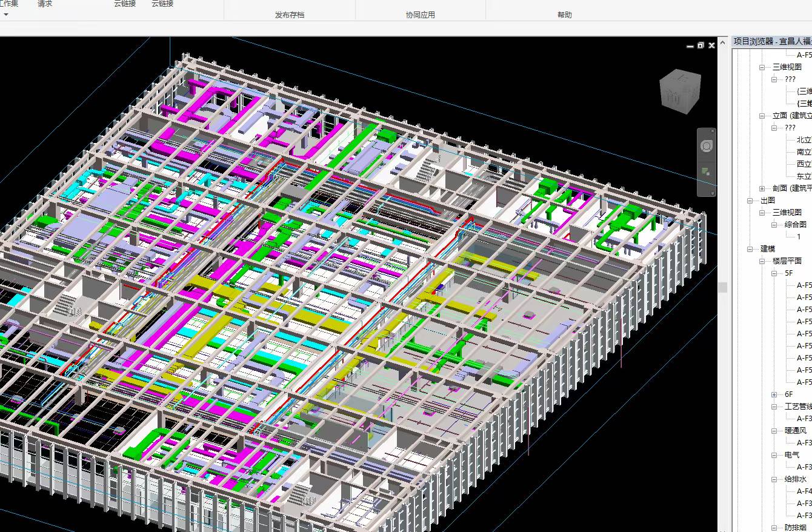
Task: Open the A-F3 view under 电气
Action: point(804,467)
